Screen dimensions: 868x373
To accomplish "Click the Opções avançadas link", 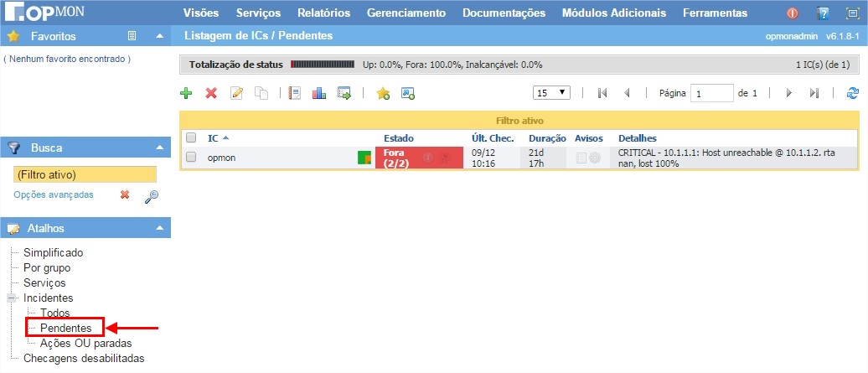I will 54,194.
